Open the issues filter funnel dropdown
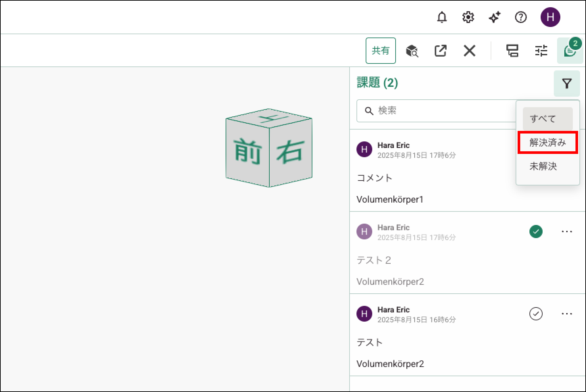The image size is (586, 392). [x=567, y=84]
